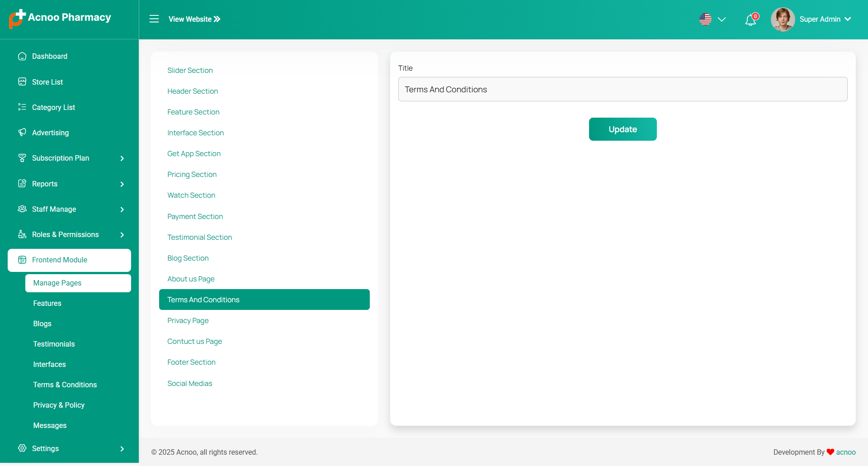Viewport: 868px width, 466px height.
Task: Click the Acnoo Pharmacy logo
Action: (60, 19)
